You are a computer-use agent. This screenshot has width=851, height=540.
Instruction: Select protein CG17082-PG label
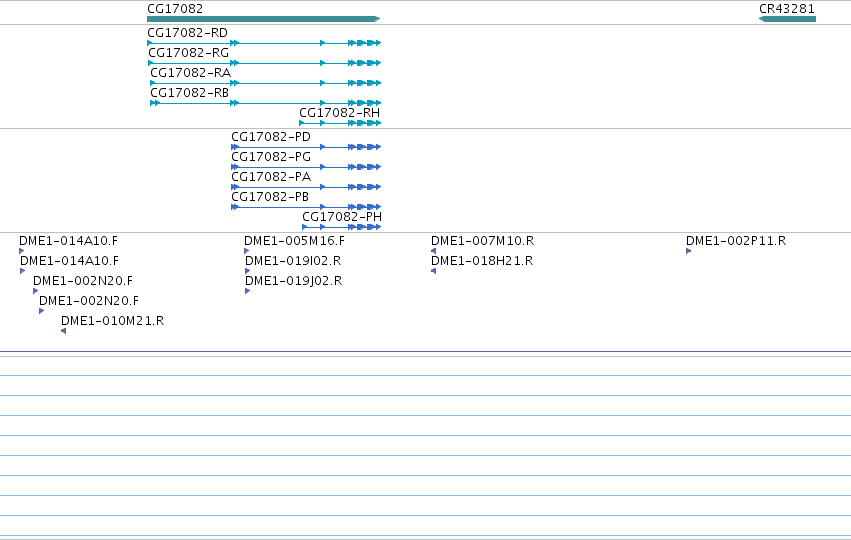271,157
